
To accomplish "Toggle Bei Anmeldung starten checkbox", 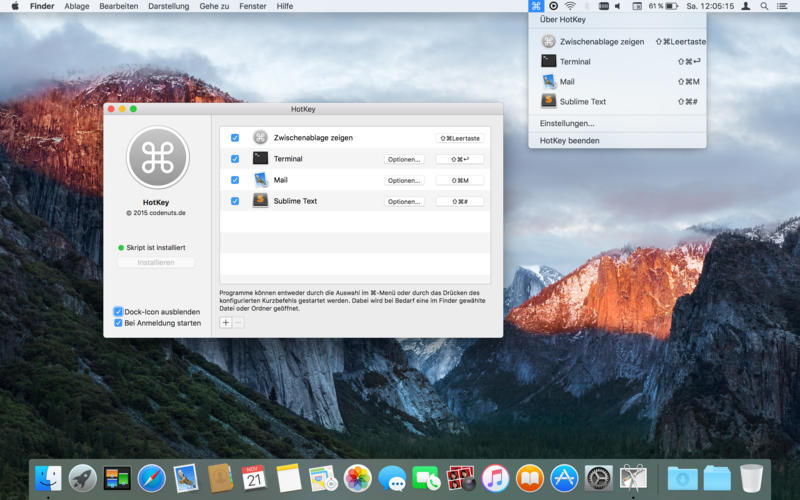I will [118, 323].
